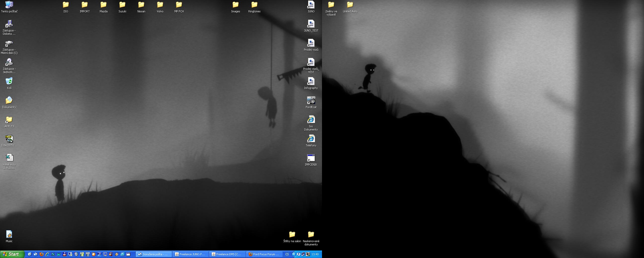This screenshot has width=644, height=258.
Task: Switch to Ford Focus Forum taskbar window
Action: tap(264, 254)
